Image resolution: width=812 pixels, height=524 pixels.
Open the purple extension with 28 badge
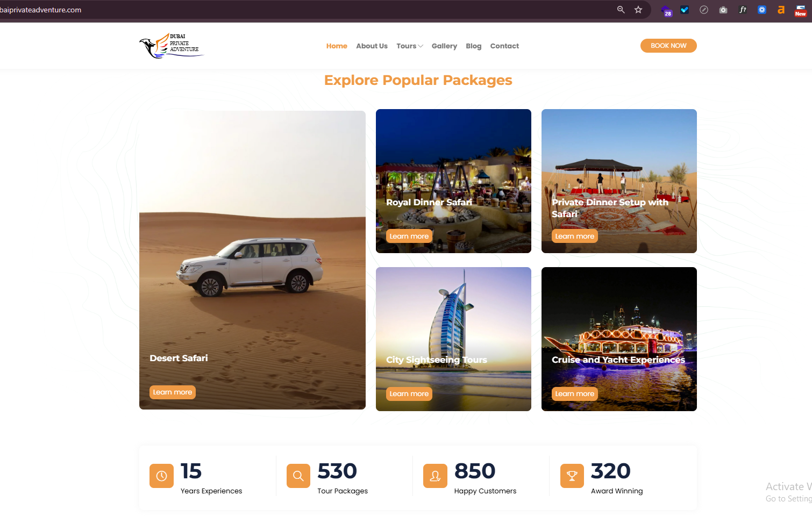pos(666,11)
